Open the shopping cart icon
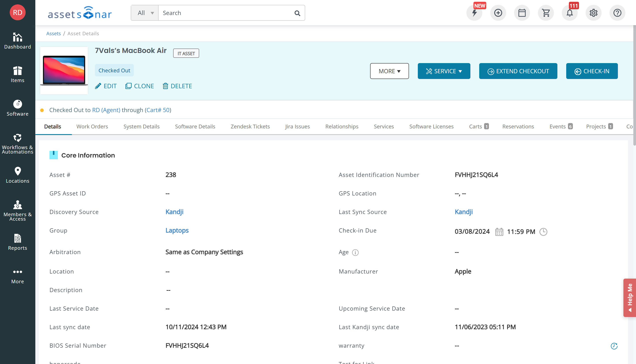The width and height of the screenshot is (636, 364). pos(546,13)
